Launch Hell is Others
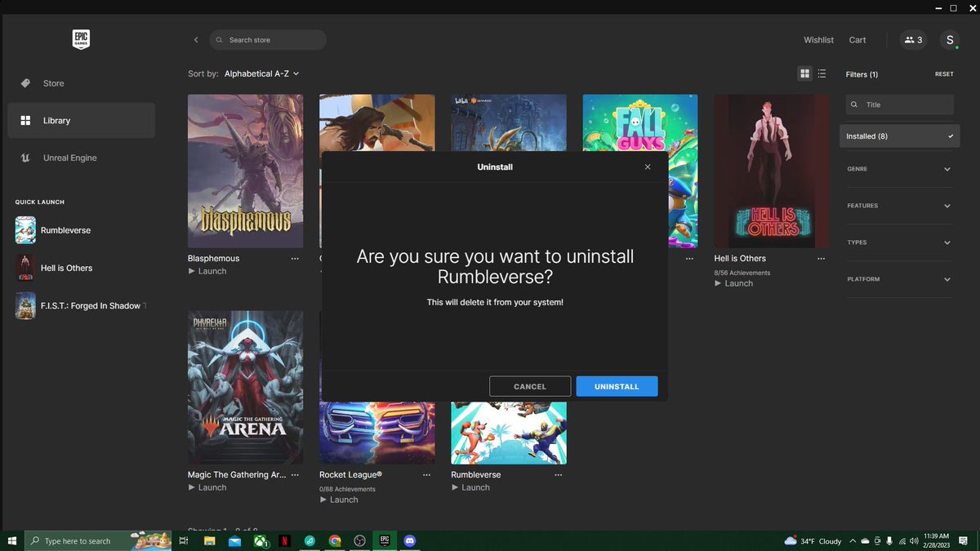The width and height of the screenshot is (980, 551). (x=733, y=283)
